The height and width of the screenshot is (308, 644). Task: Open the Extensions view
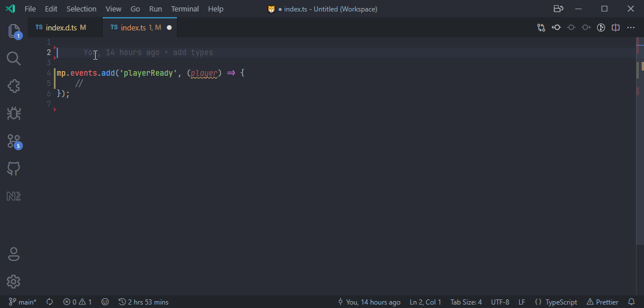coord(14,86)
